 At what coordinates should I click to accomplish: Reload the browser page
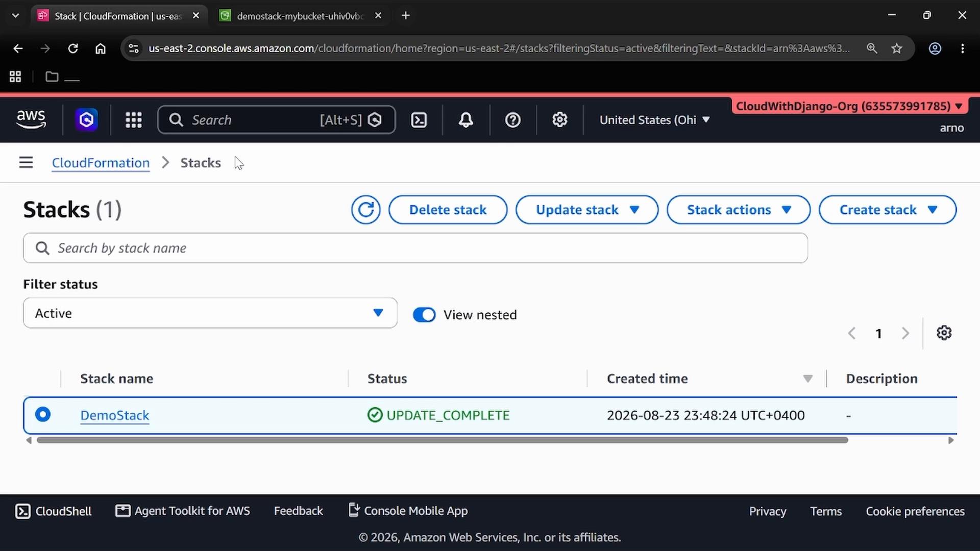coord(73,48)
